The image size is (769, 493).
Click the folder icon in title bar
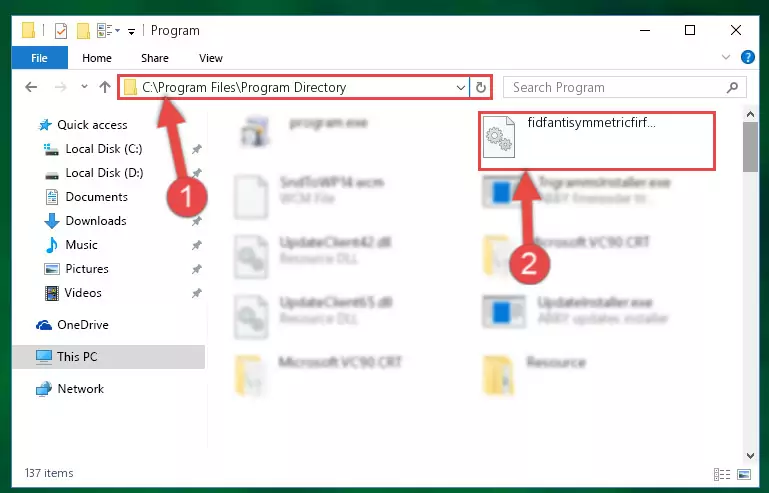point(28,30)
